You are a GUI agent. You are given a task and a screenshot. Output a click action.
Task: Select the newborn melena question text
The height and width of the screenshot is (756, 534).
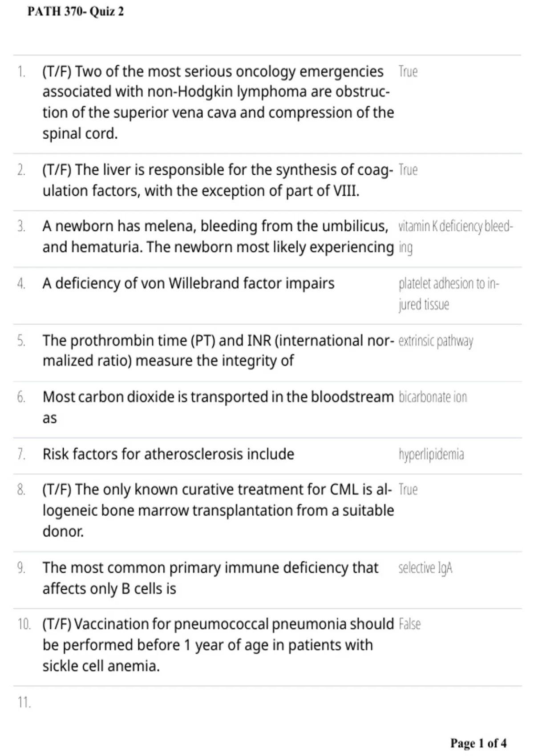click(x=218, y=237)
